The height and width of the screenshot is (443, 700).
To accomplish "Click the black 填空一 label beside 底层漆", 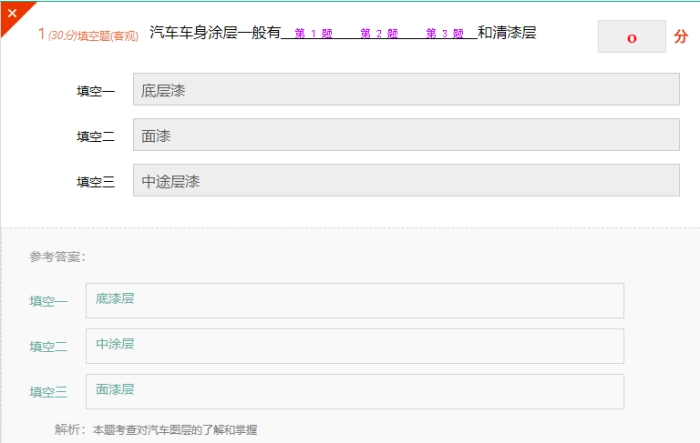I will click(x=96, y=92).
